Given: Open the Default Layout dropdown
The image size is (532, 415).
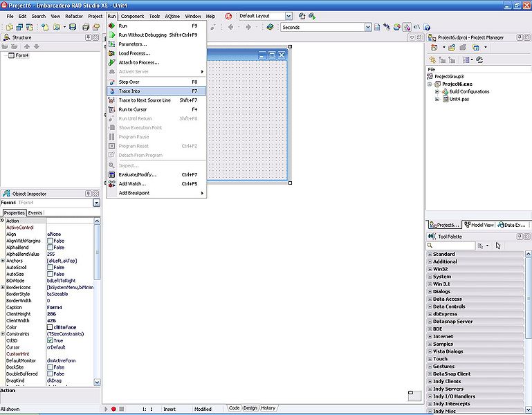Looking at the screenshot, I should click(288, 16).
